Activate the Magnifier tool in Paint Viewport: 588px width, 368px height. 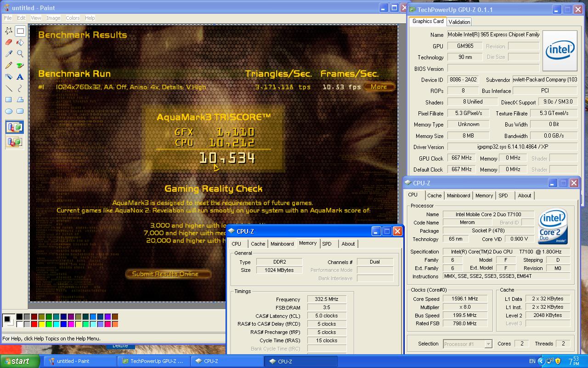20,54
